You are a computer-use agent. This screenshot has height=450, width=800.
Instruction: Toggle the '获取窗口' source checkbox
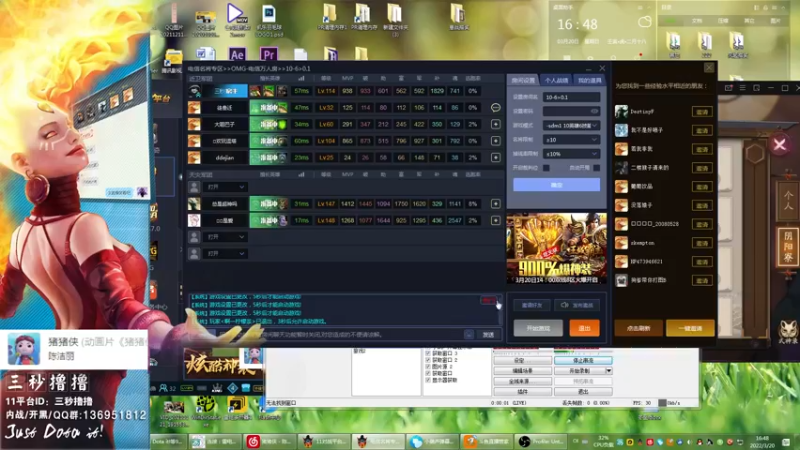428,373
